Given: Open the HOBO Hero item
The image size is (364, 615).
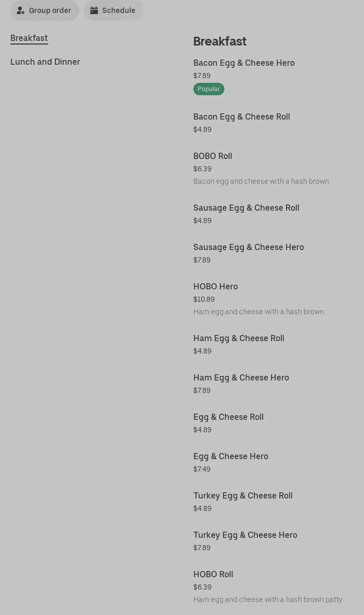Looking at the screenshot, I should click(x=215, y=287).
